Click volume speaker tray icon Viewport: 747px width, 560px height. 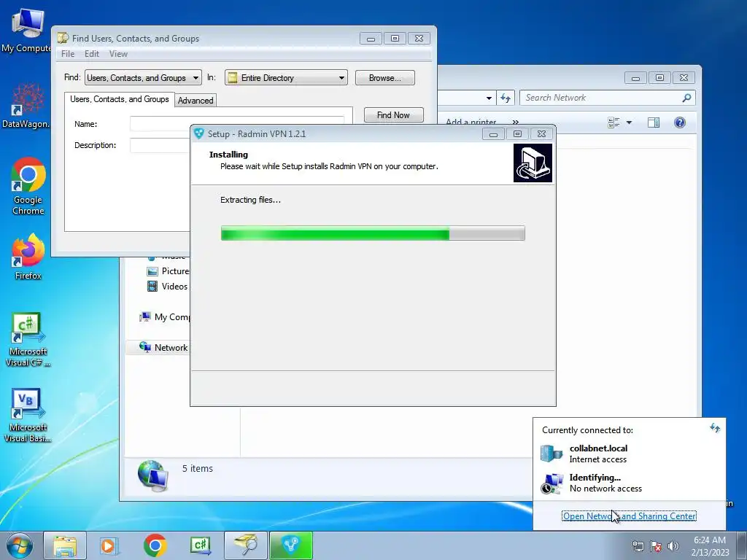[673, 546]
